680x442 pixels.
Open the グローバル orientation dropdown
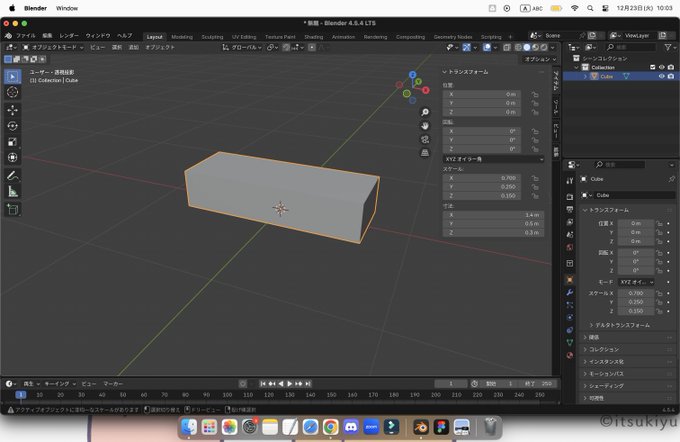click(x=242, y=47)
